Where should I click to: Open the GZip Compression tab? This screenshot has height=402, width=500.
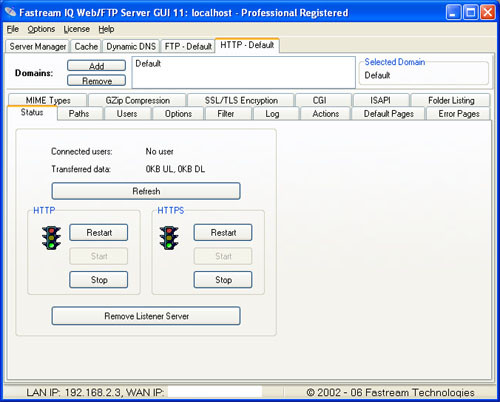[137, 100]
